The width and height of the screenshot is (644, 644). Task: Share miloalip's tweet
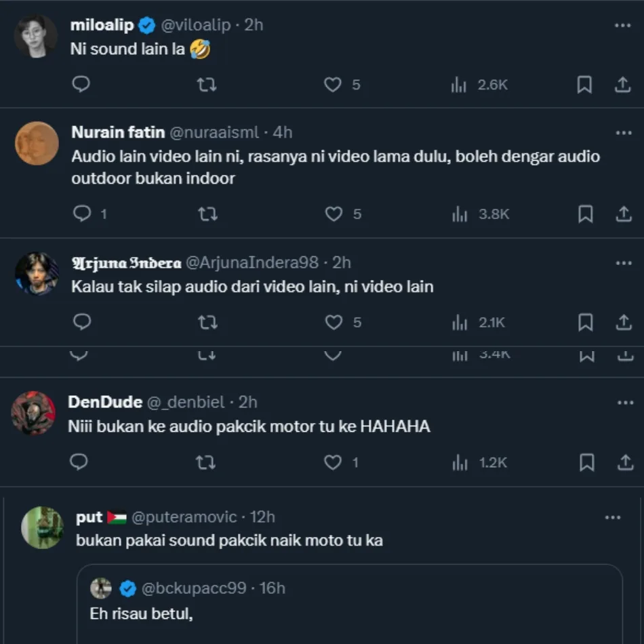pos(622,85)
